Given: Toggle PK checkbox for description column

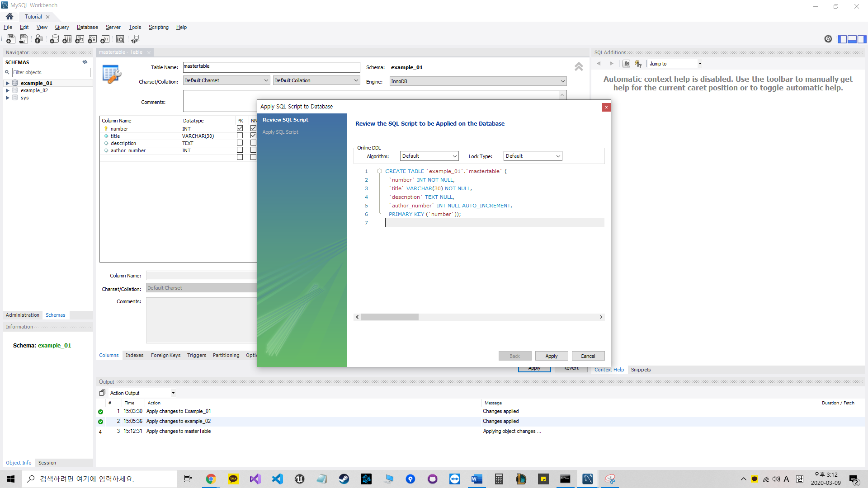Looking at the screenshot, I should (x=240, y=143).
